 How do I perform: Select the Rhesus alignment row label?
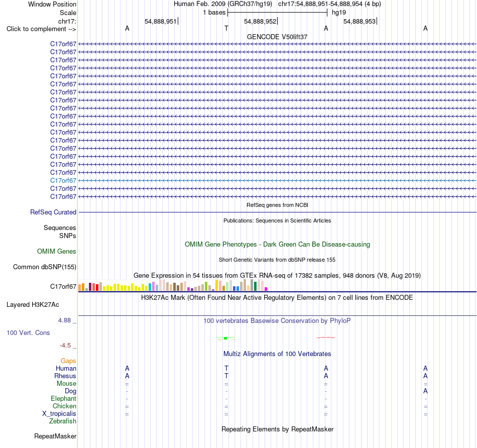tap(65, 376)
